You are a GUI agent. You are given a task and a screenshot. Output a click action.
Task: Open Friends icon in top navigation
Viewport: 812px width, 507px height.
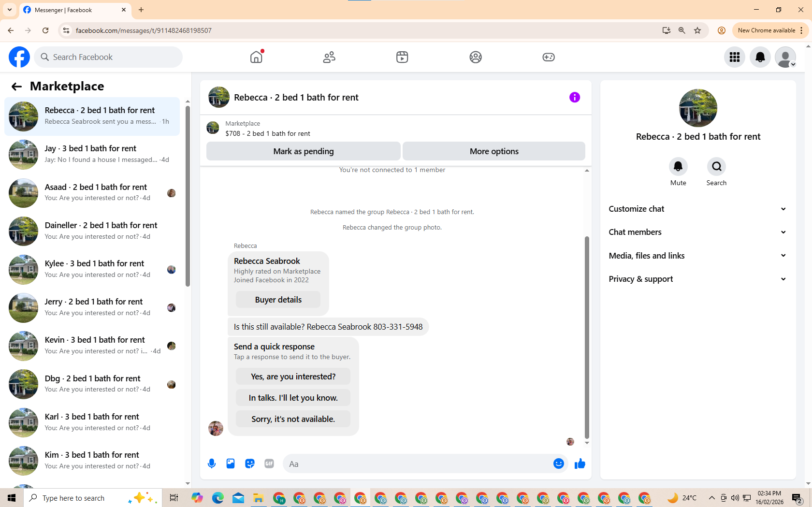pyautogui.click(x=329, y=57)
